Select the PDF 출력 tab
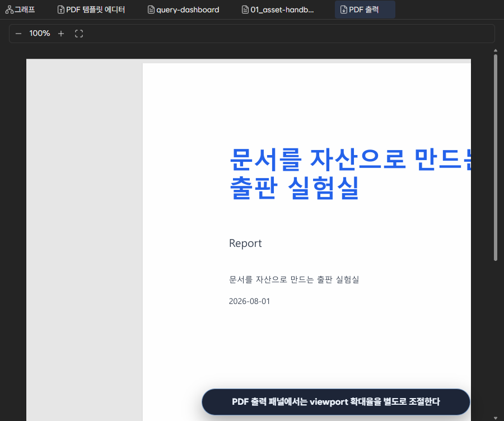 365,10
